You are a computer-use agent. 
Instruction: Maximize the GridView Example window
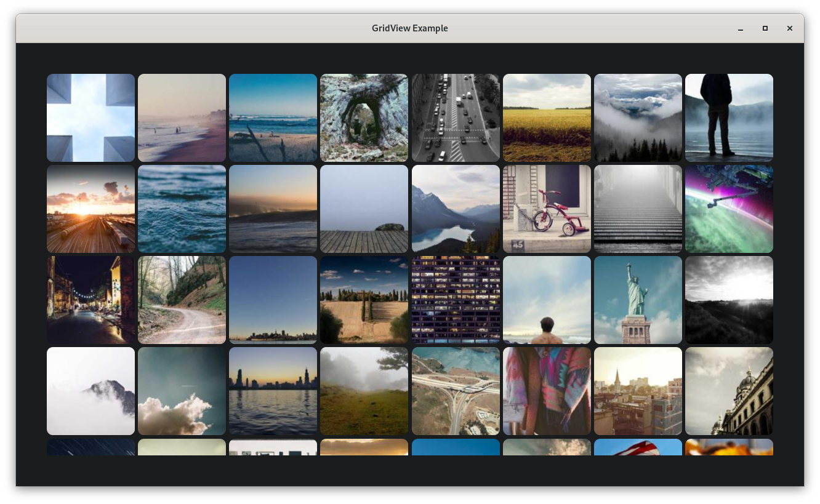(765, 28)
